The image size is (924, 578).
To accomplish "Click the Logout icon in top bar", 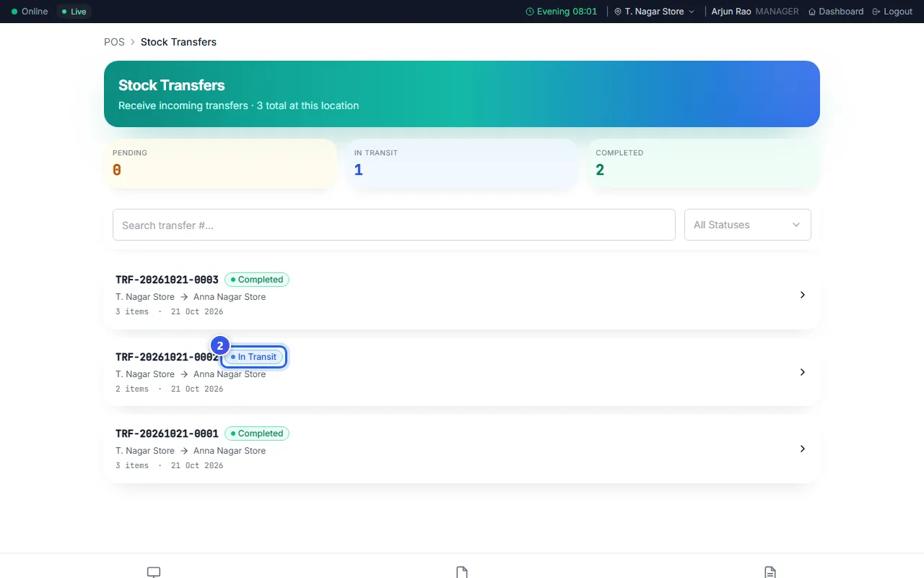I will [x=876, y=12].
